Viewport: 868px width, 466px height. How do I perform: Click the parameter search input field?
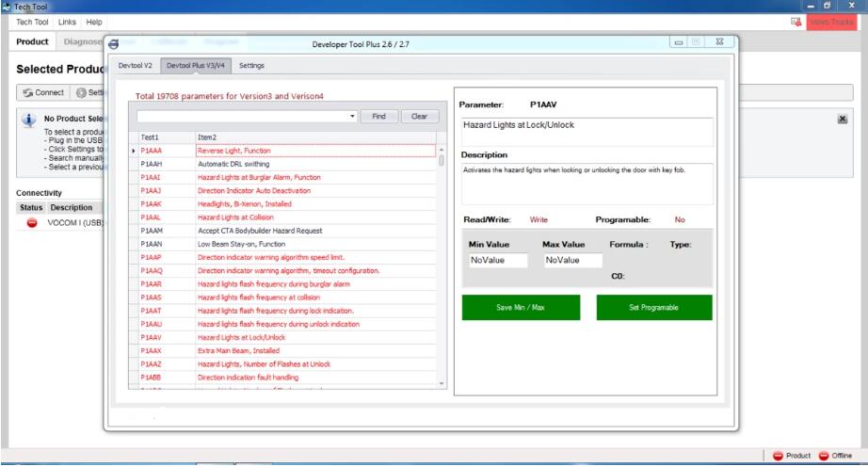(243, 116)
